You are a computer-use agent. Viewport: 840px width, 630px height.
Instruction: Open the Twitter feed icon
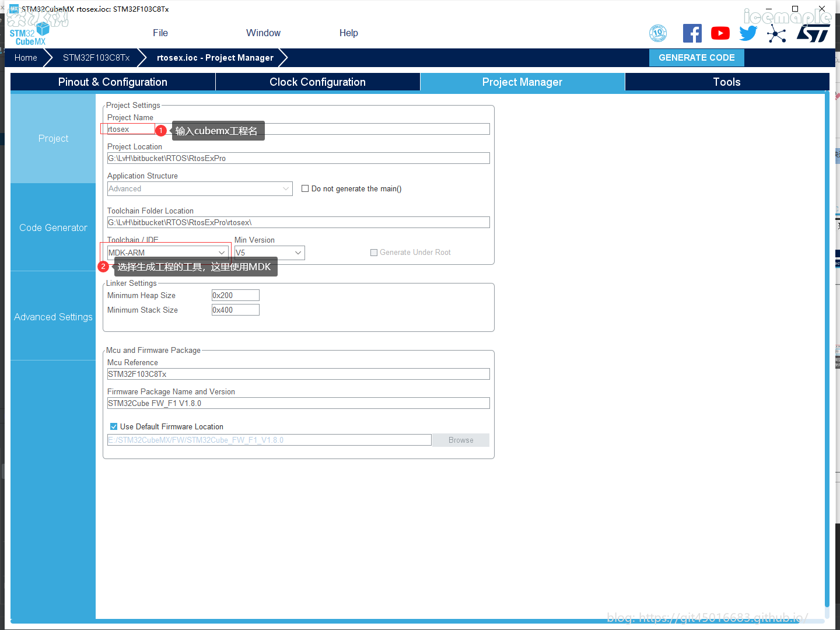(748, 33)
